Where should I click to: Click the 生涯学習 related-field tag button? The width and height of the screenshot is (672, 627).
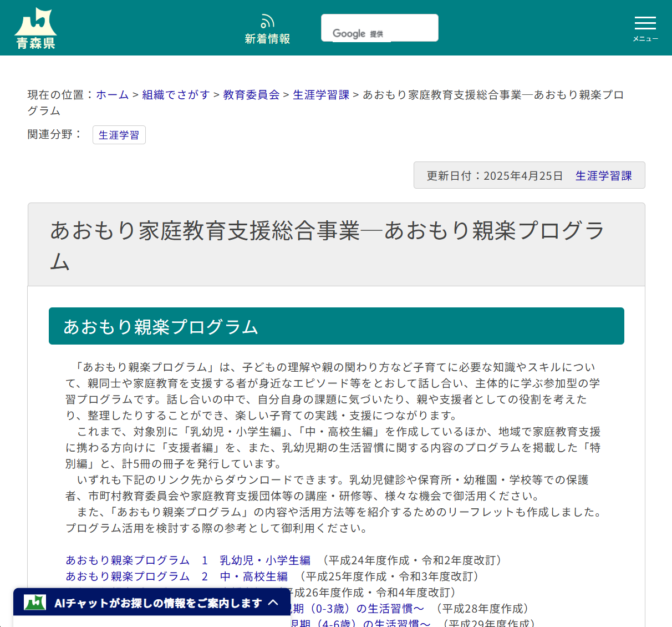119,135
